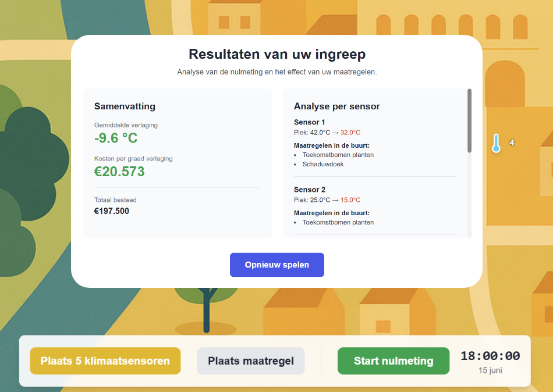
Task: Click the Analyse per sensor heading
Action: click(x=336, y=106)
